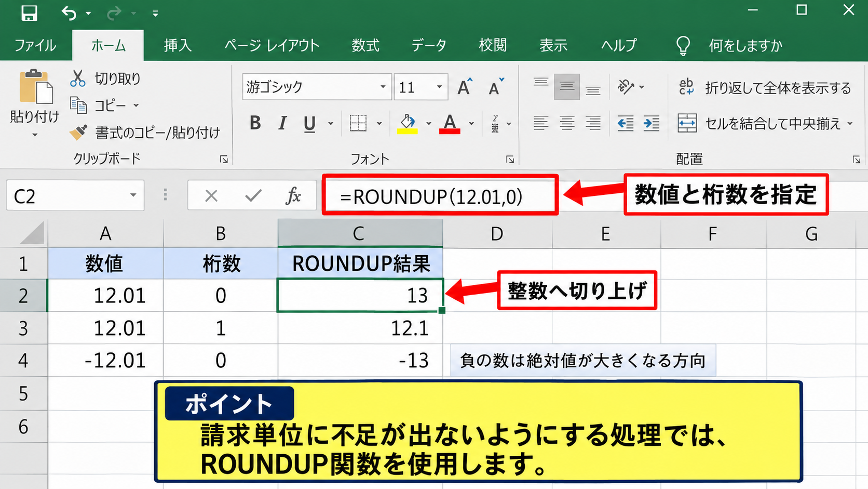Click the 何をしますか search box
Viewport: 868px width, 489px height.
(745, 46)
